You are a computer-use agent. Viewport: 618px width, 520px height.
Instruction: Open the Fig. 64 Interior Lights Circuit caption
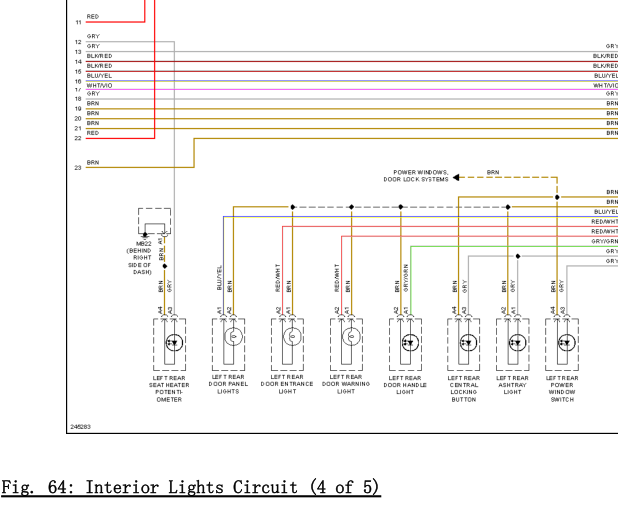[191, 487]
